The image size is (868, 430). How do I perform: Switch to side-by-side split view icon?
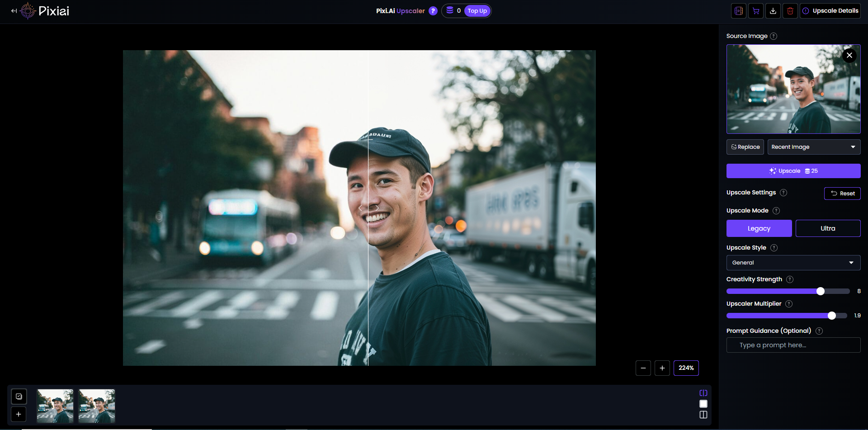click(703, 415)
